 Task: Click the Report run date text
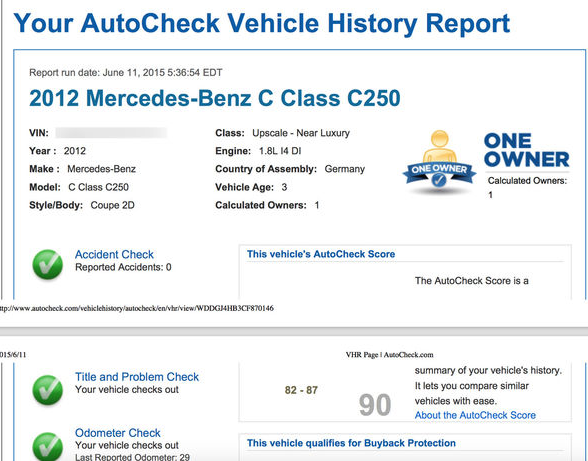tap(126, 72)
